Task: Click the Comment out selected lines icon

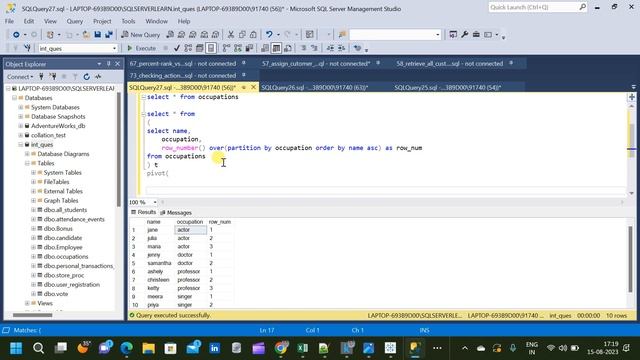Action: [x=303, y=48]
